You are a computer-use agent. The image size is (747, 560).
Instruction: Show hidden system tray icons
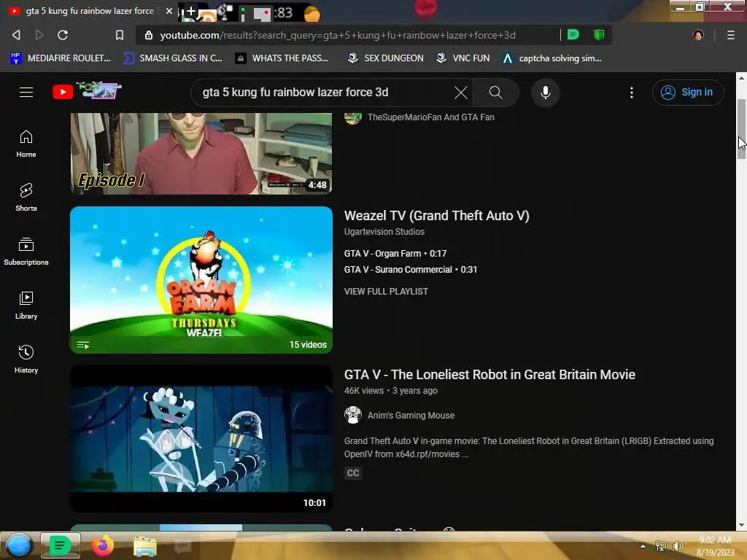[643, 546]
